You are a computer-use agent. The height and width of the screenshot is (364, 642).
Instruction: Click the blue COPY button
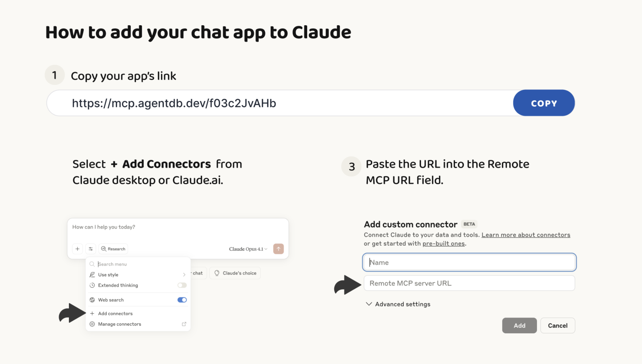(544, 103)
